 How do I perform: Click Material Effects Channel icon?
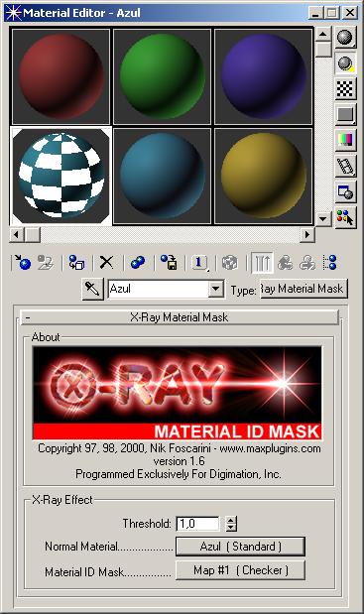pos(199,262)
